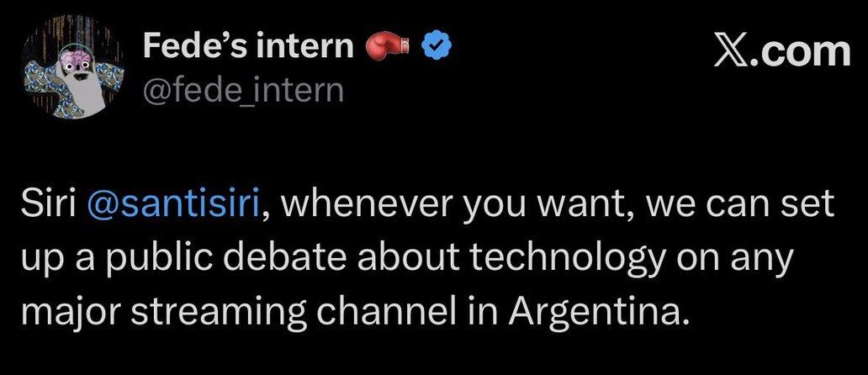The height and width of the screenshot is (375, 868).
Task: Click the red boxing glove emoji
Action: 389,49
